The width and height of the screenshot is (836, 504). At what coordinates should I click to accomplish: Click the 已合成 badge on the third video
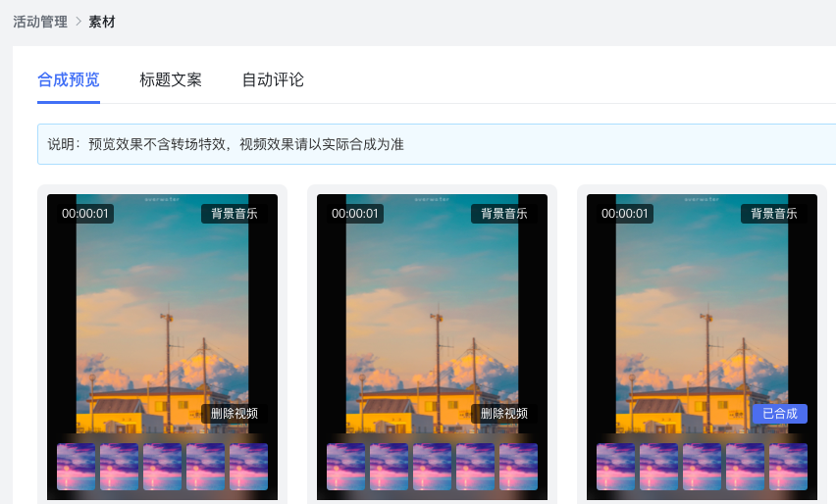[x=779, y=414]
